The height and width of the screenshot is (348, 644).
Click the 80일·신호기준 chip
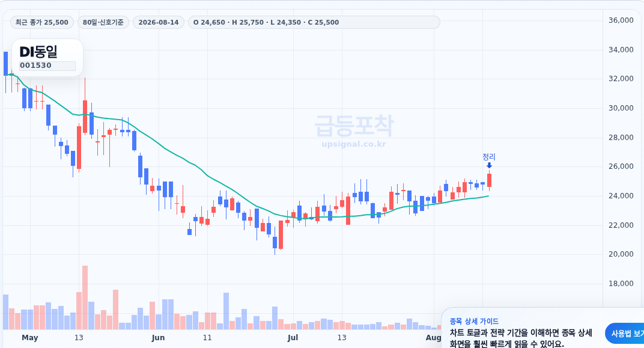[x=103, y=22]
